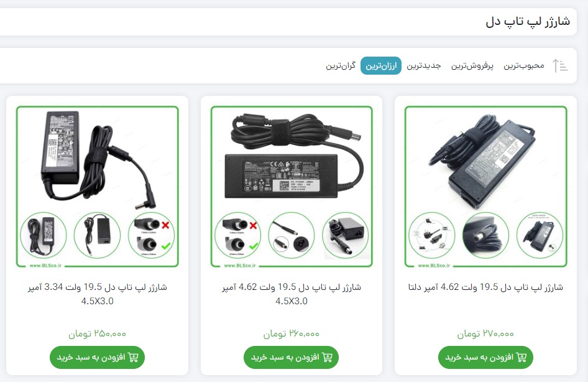Click cart icon on the 250,000 تومان button
Viewport: 588px width, 382px height.
(133, 357)
